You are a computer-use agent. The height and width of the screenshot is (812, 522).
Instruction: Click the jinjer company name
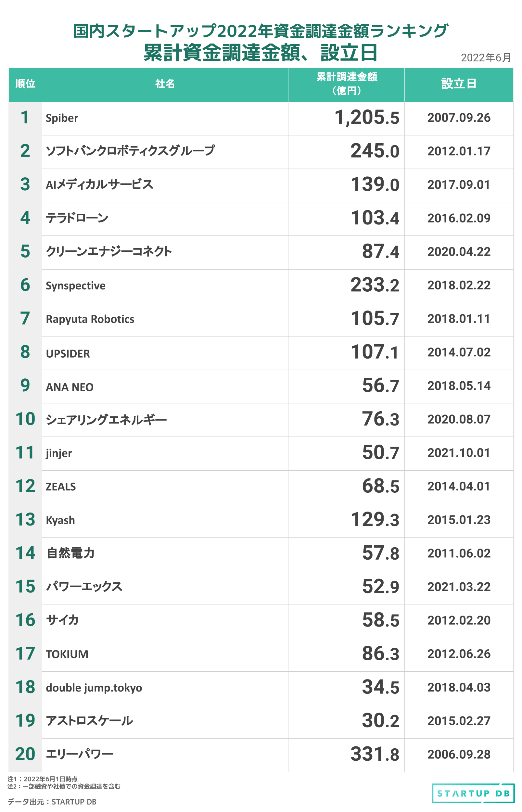[x=59, y=453]
